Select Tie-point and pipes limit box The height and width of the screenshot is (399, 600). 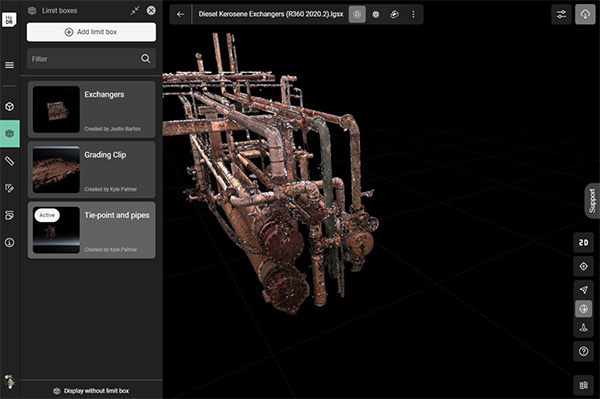[x=91, y=230]
